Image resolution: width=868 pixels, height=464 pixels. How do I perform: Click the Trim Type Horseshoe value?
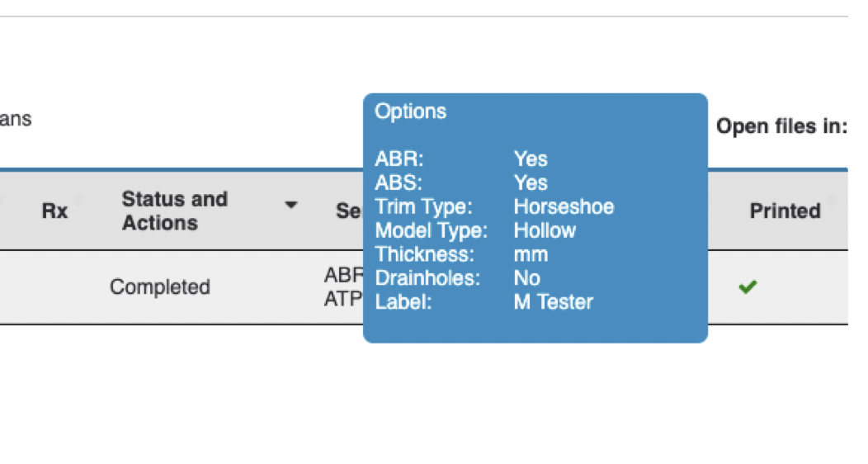click(564, 206)
